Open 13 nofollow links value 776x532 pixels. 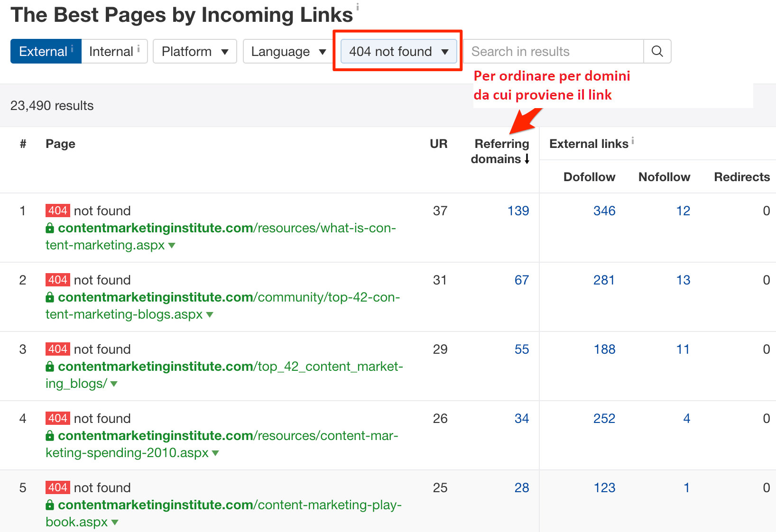683,280
